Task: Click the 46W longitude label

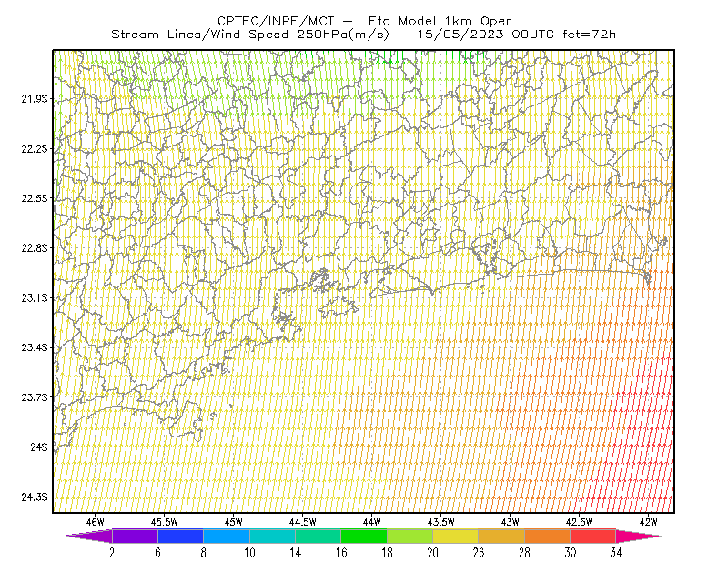Action: click(96, 522)
